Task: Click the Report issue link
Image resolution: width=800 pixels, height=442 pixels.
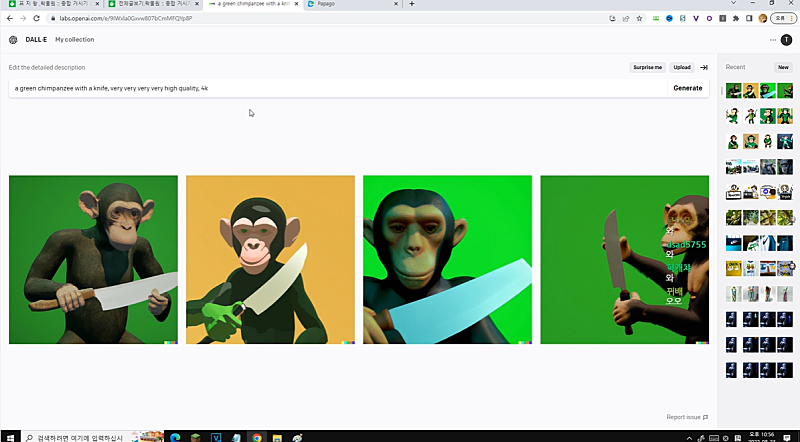Action: (x=687, y=417)
